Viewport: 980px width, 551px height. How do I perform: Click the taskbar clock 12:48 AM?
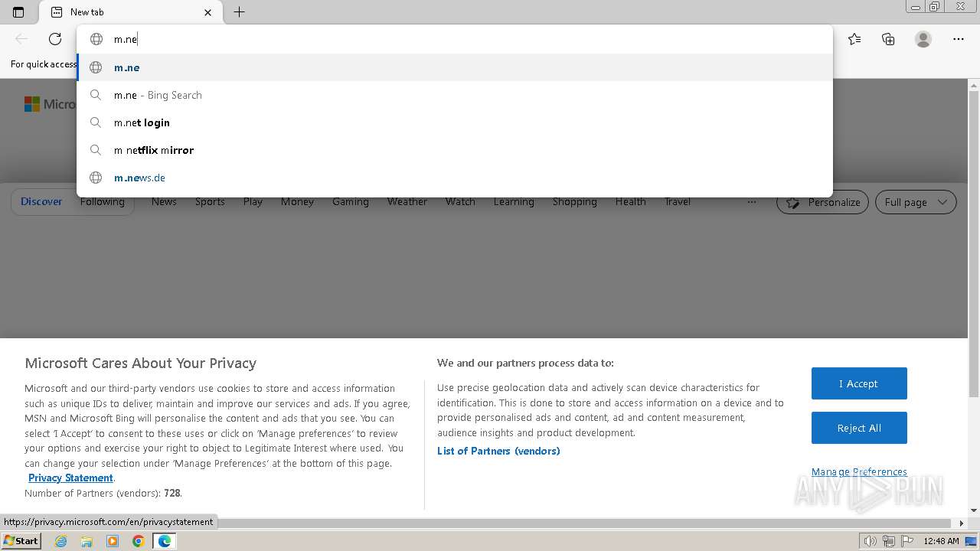point(941,541)
